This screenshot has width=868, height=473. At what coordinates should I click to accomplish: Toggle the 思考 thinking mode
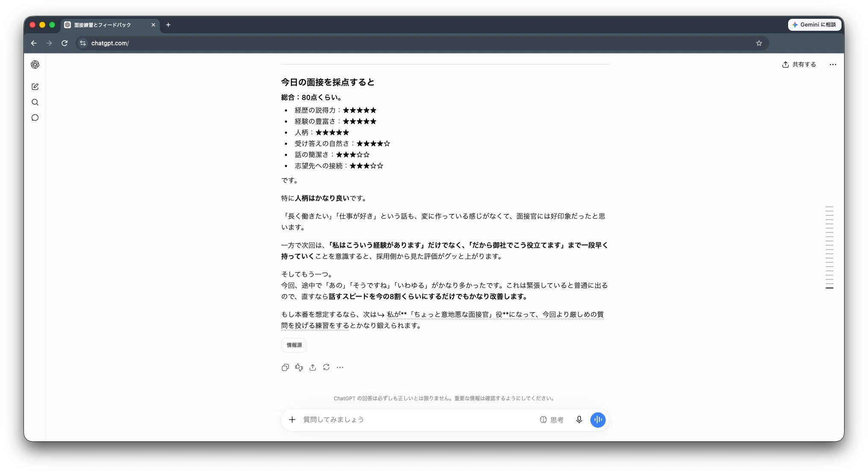[551, 420]
